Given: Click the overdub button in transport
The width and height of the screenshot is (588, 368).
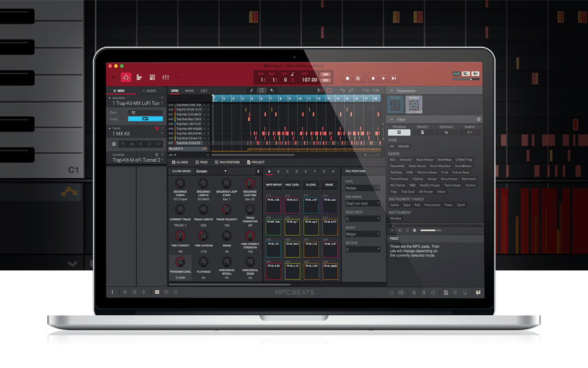Looking at the screenshot, I should [x=358, y=78].
